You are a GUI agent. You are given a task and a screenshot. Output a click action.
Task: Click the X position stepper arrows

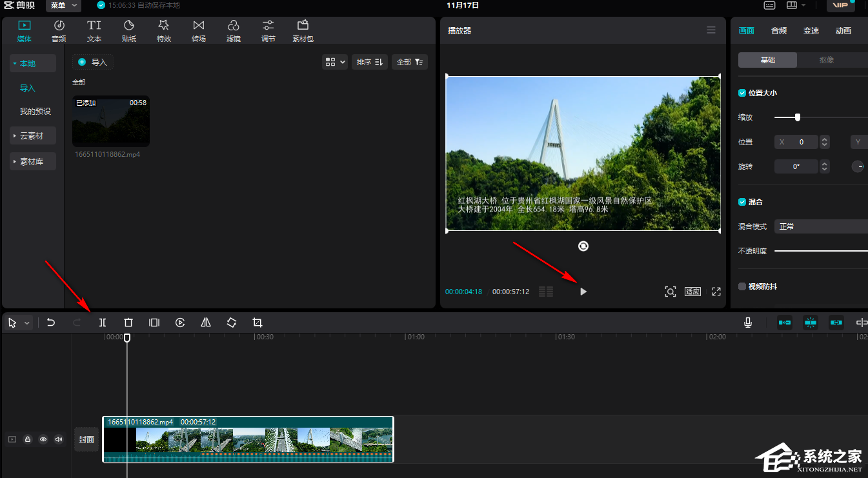pyautogui.click(x=825, y=142)
